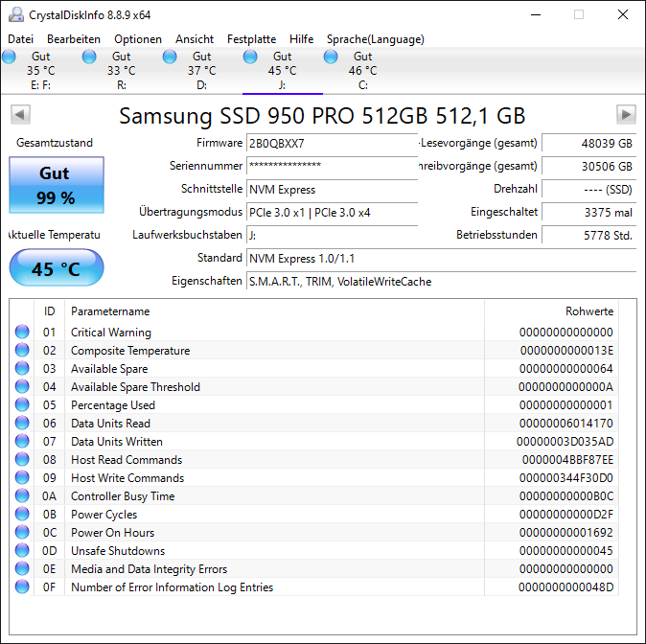Select the C: drive tab
This screenshot has height=644, width=646.
[362, 71]
